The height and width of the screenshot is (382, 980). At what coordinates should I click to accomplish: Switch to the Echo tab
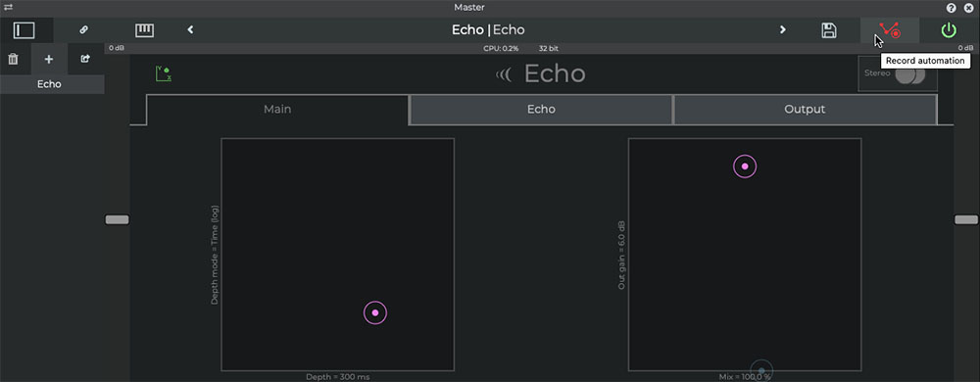pyautogui.click(x=541, y=110)
